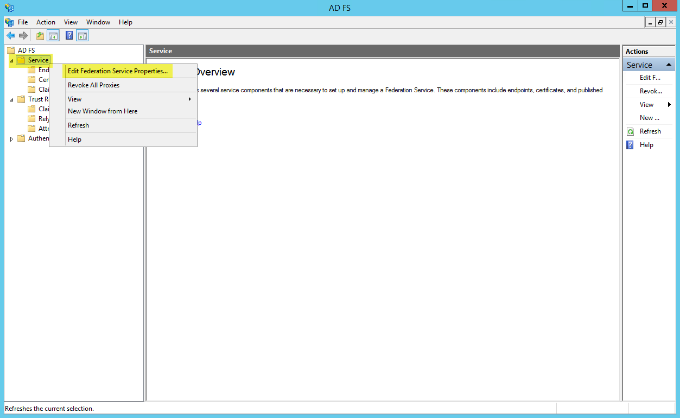Click New Window from Here context entry
This screenshot has height=418, width=680.
coord(101,111)
